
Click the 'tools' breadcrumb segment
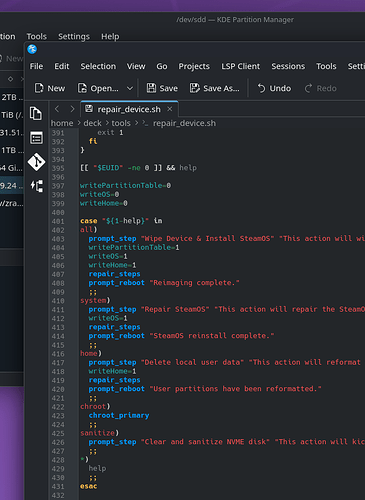121,123
